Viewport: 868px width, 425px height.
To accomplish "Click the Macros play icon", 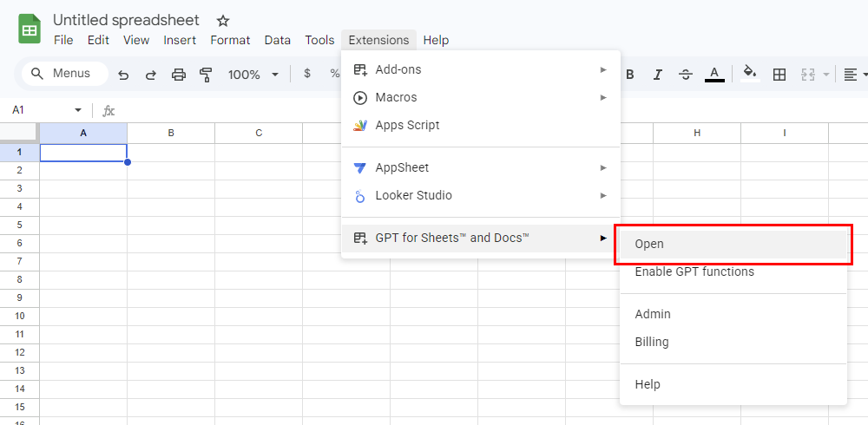I will coord(360,98).
